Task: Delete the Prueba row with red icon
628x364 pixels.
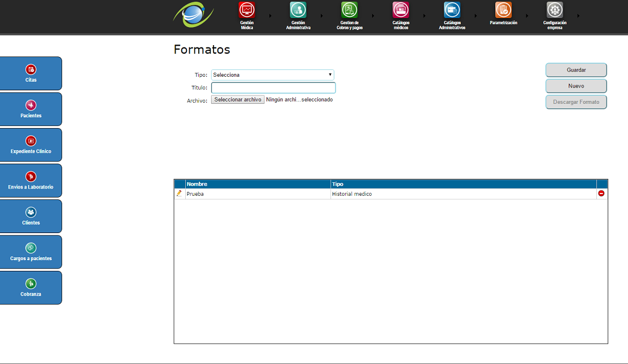Action: [601, 194]
